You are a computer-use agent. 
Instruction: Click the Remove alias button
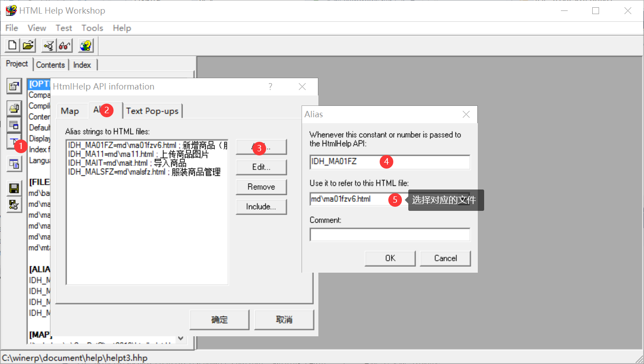coord(261,187)
